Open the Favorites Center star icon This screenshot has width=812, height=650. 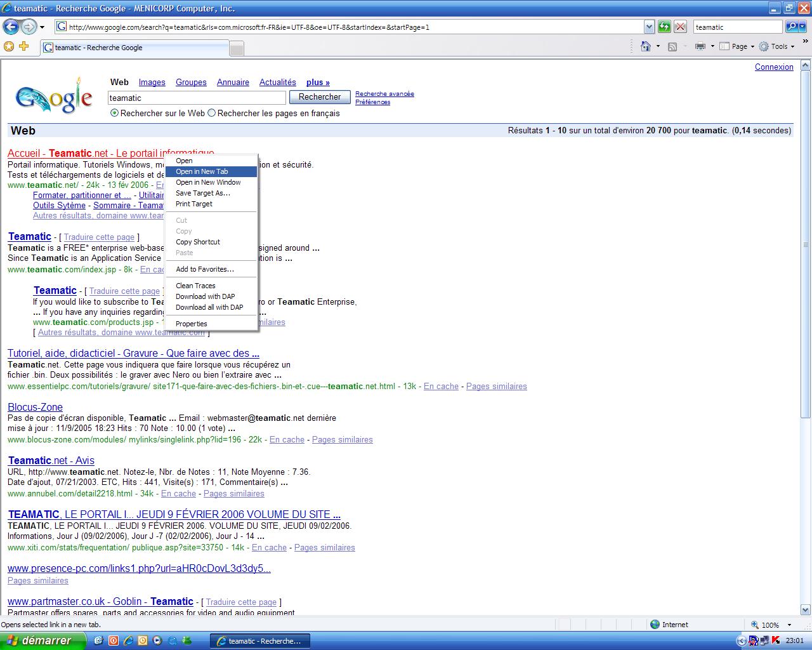pyautogui.click(x=9, y=46)
